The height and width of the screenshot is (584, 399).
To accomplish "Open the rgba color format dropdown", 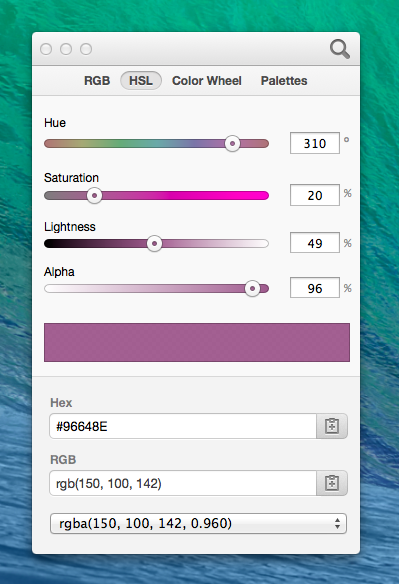I will pos(198,523).
